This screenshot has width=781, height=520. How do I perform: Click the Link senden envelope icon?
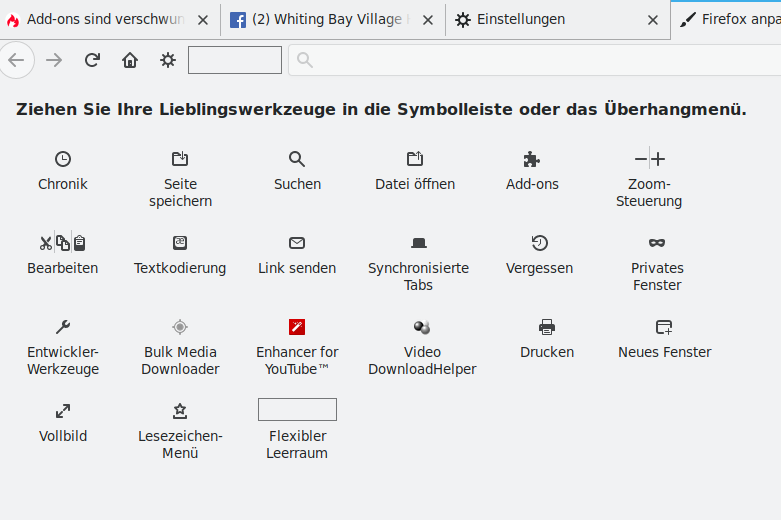[297, 243]
